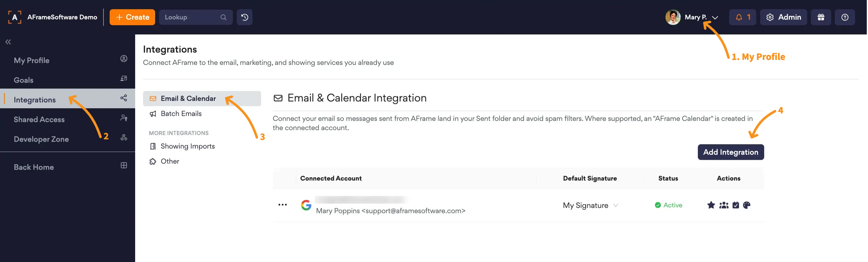The width and height of the screenshot is (868, 262).
Task: Open Goals in sidebar
Action: pos(67,80)
